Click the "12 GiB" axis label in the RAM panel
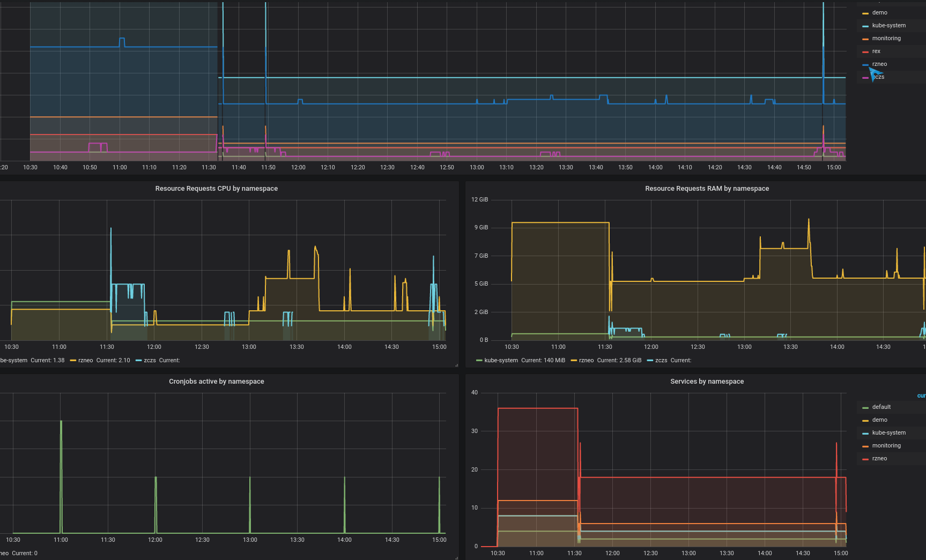Screen dimensions: 926x560 pyautogui.click(x=479, y=200)
